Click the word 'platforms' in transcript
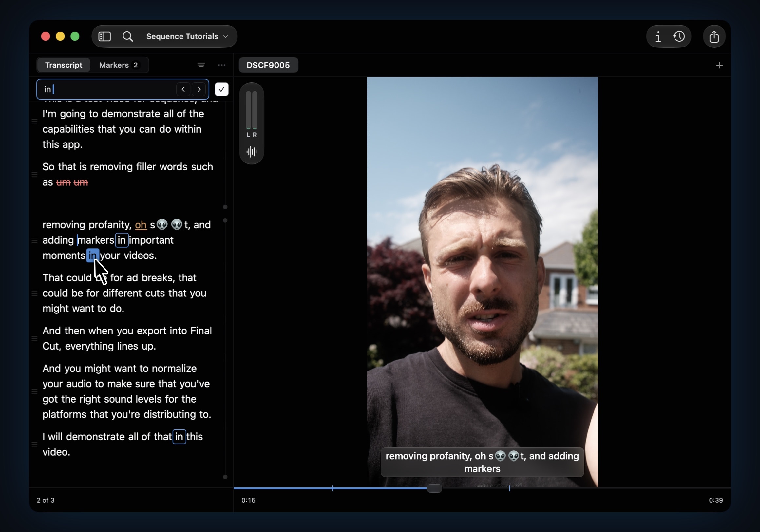The width and height of the screenshot is (760, 532). point(64,414)
